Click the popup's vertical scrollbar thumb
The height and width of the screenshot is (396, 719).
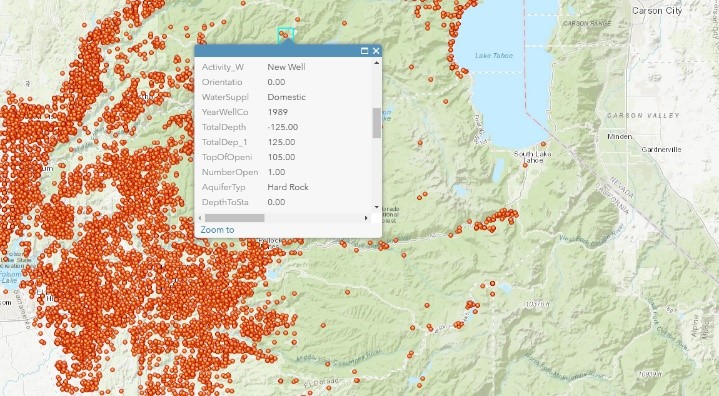377,123
